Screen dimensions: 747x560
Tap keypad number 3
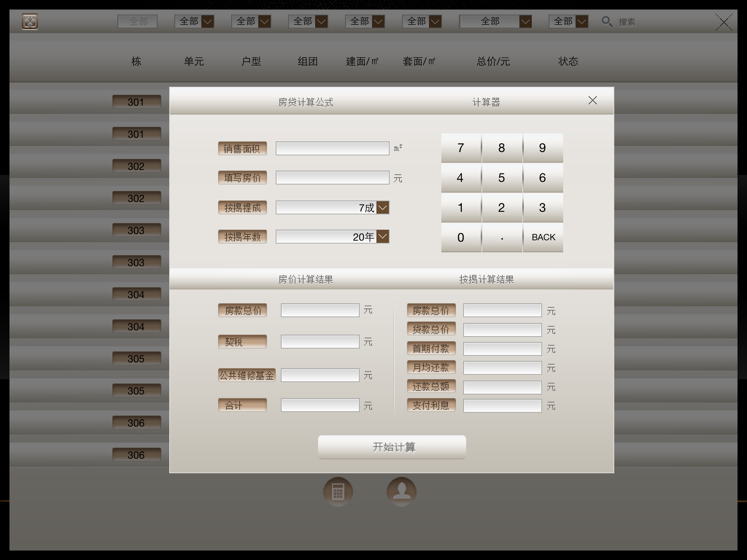tap(543, 207)
